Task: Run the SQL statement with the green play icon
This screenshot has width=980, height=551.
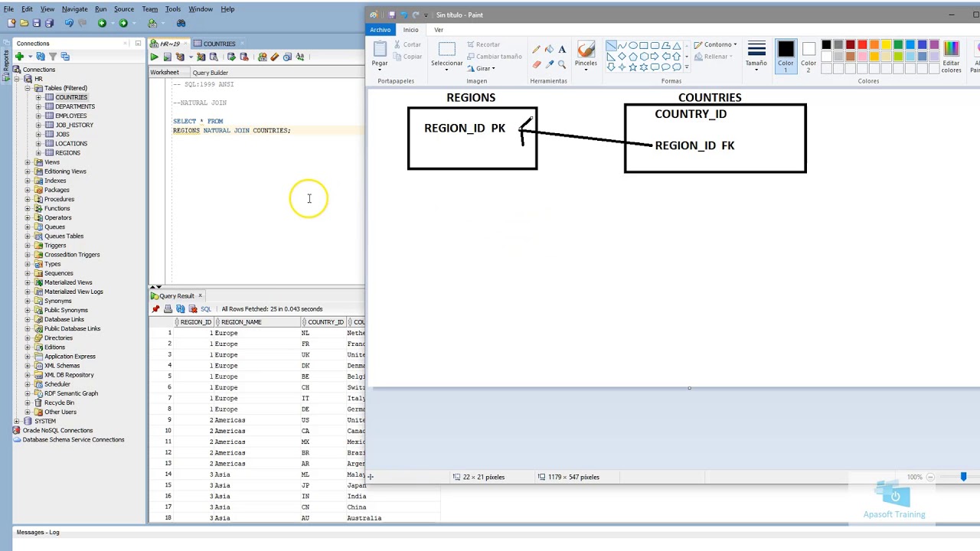Action: [x=155, y=57]
